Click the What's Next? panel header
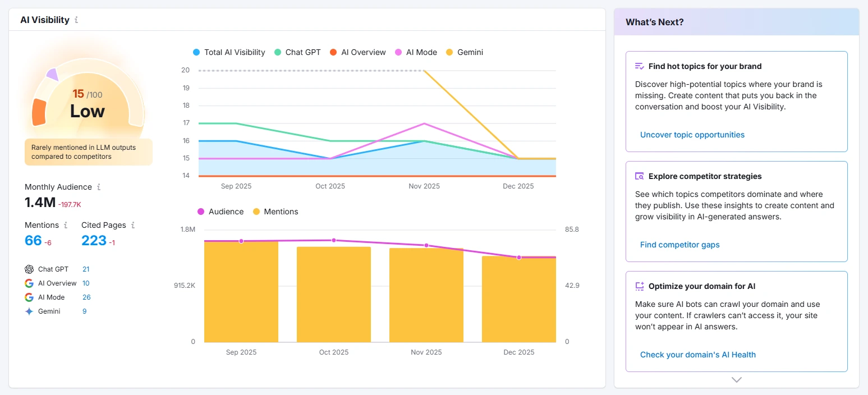 tap(737, 22)
